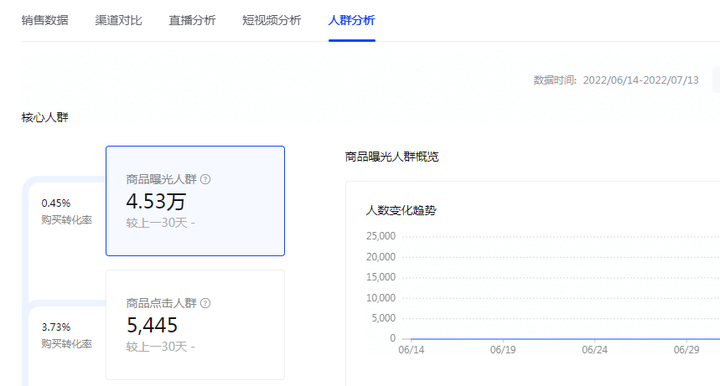Click the 3.73% 购买转化率 label
Viewport: 720px width, 386px height.
67,336
